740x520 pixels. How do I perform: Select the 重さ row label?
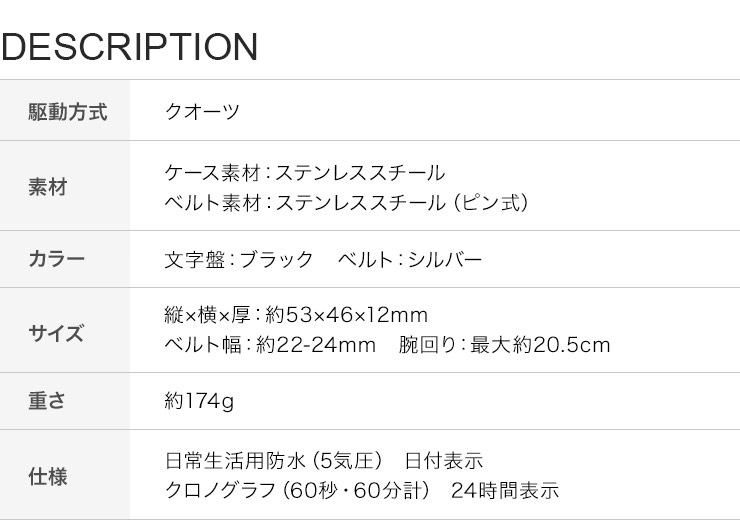tap(47, 401)
